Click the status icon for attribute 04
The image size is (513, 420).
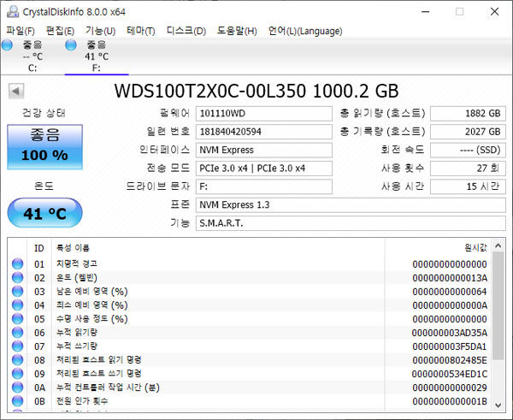click(x=18, y=305)
